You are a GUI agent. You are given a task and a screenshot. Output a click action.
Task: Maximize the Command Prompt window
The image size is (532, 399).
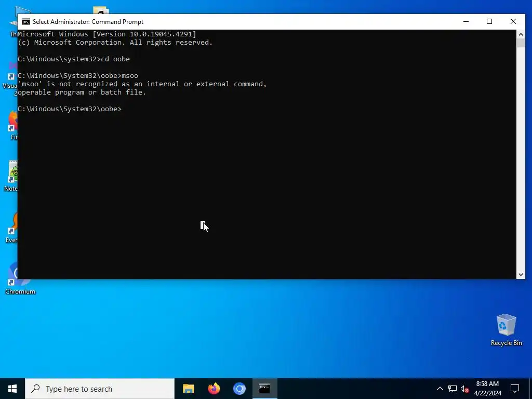[x=489, y=21]
